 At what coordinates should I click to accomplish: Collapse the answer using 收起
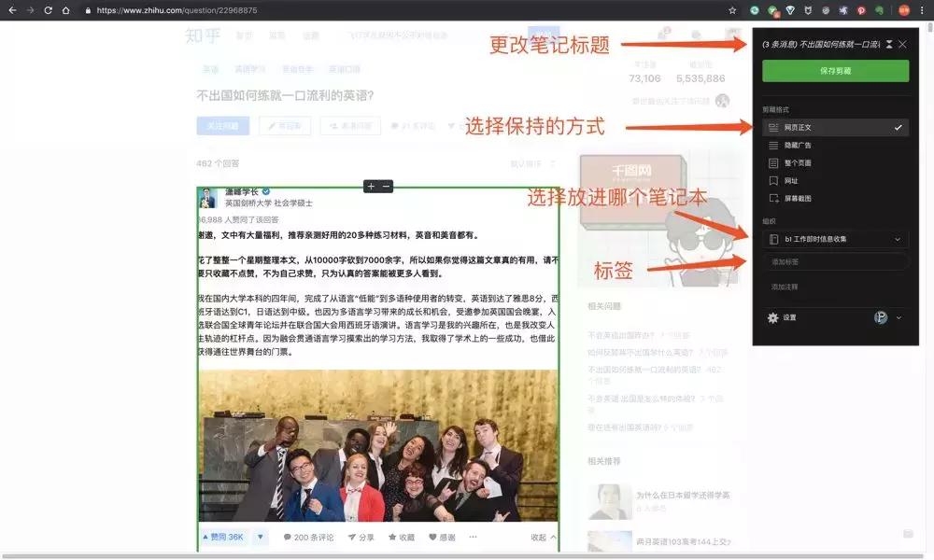tap(539, 539)
